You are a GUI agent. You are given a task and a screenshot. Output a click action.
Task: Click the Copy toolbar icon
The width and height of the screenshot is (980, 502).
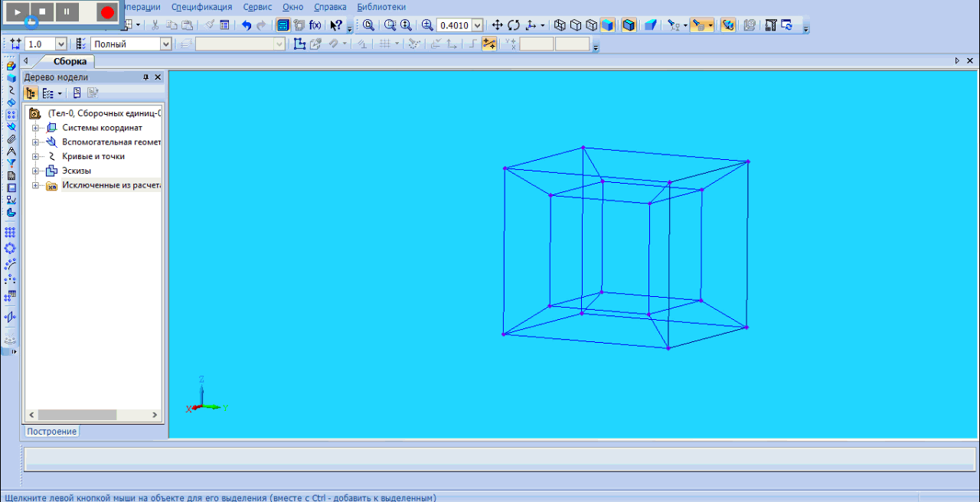pos(171,25)
